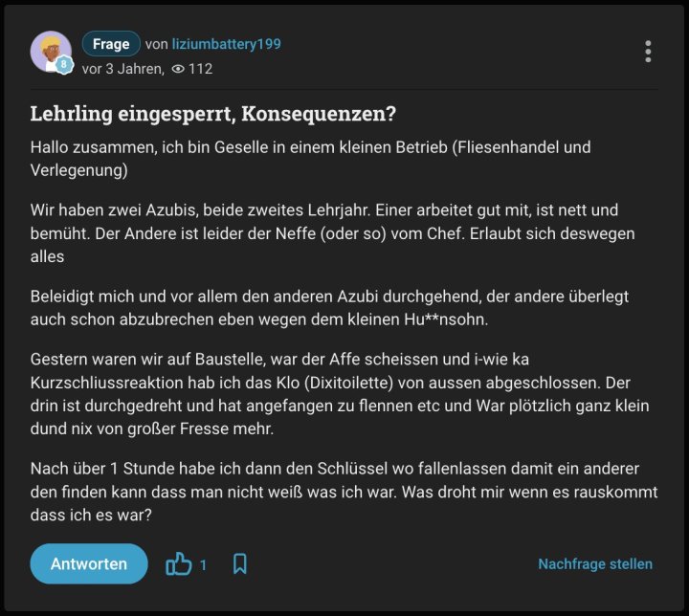Open the user's avatar picture
This screenshot has width=689, height=616.
tap(50, 51)
